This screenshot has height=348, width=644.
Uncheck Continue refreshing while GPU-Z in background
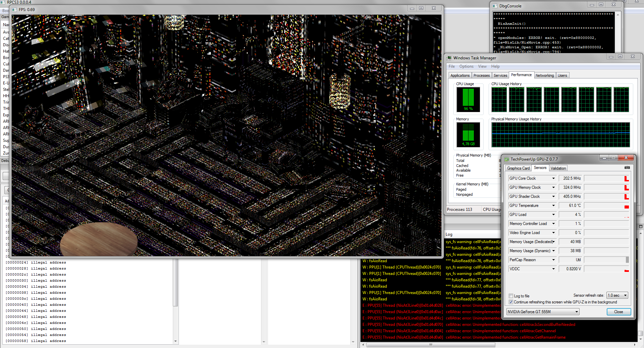pyautogui.click(x=511, y=302)
